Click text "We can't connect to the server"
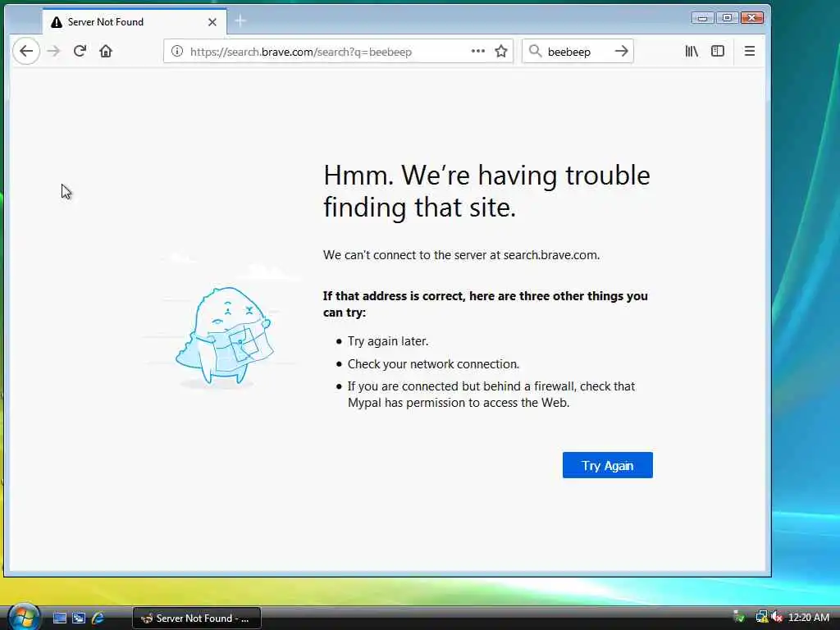This screenshot has width=840, height=630. 404,255
